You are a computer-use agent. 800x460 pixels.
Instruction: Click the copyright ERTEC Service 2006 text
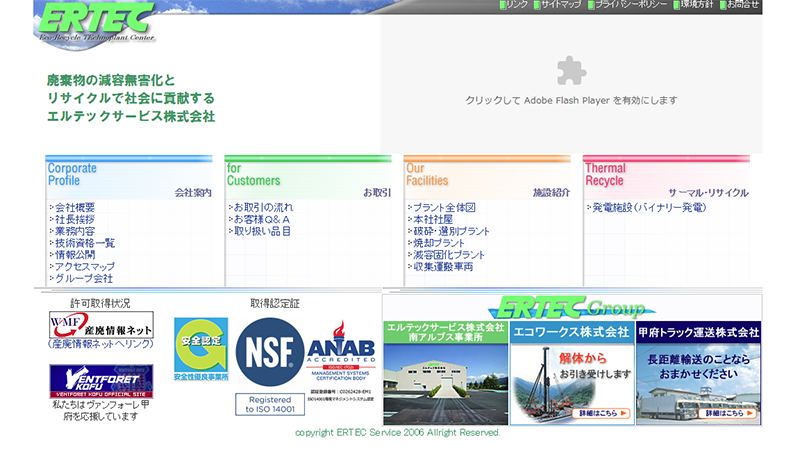point(398,432)
